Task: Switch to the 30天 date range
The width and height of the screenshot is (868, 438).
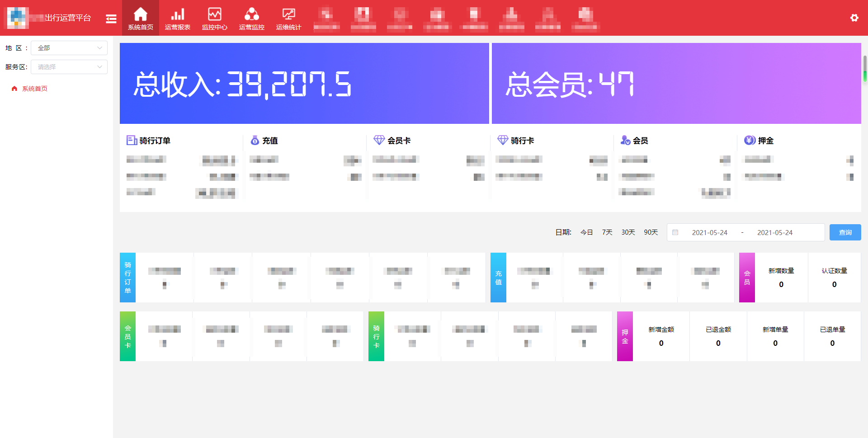Action: (628, 232)
